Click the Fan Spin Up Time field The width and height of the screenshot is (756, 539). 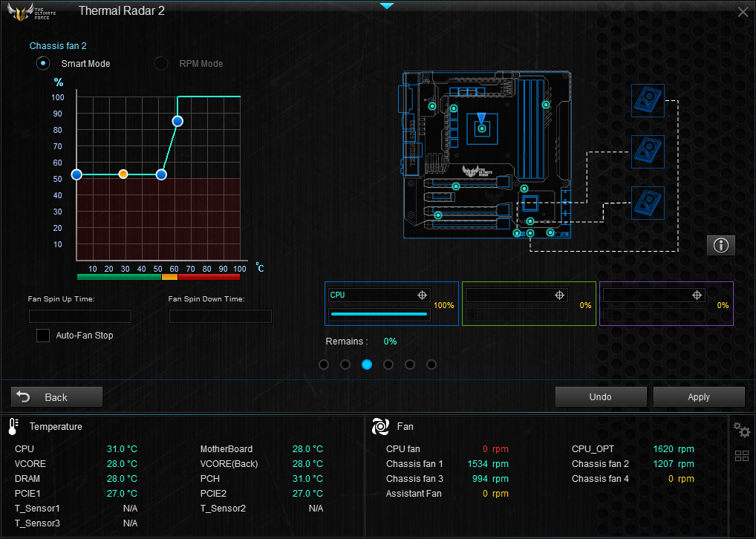(x=80, y=316)
